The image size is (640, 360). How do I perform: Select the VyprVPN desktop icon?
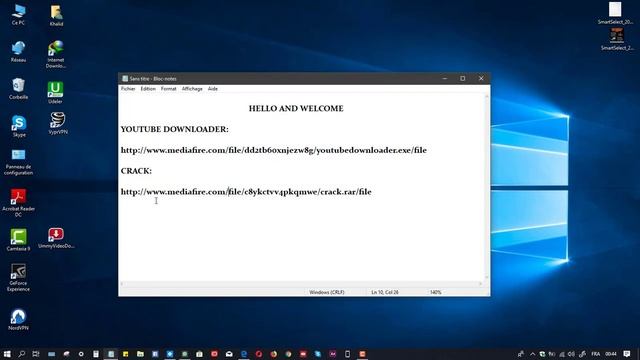(x=58, y=123)
